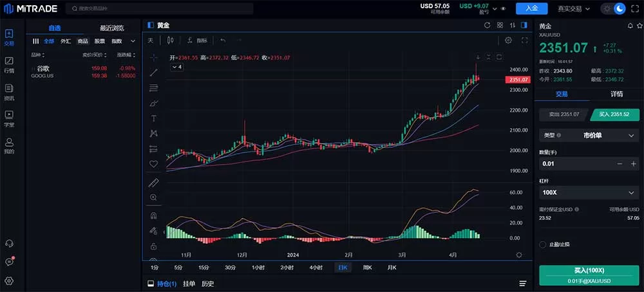The height and width of the screenshot is (292, 644).
Task: Refresh the gold chart
Action: 487,25
